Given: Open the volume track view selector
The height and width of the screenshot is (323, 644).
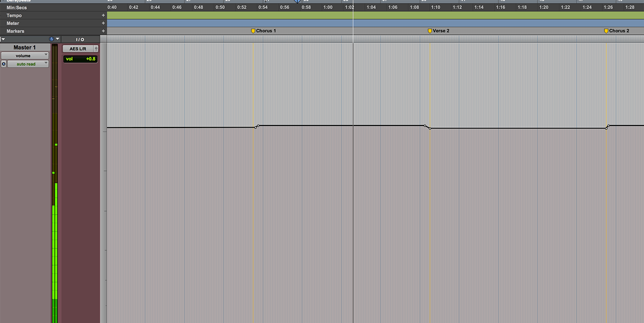Looking at the screenshot, I should (x=25, y=55).
